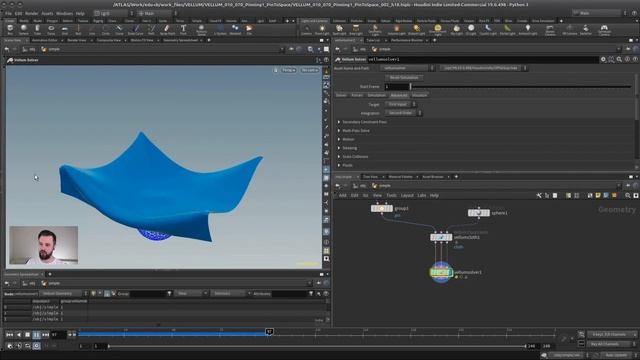Select the Font shelf tool
The width and height of the screenshot is (640, 360).
pos(183,29)
